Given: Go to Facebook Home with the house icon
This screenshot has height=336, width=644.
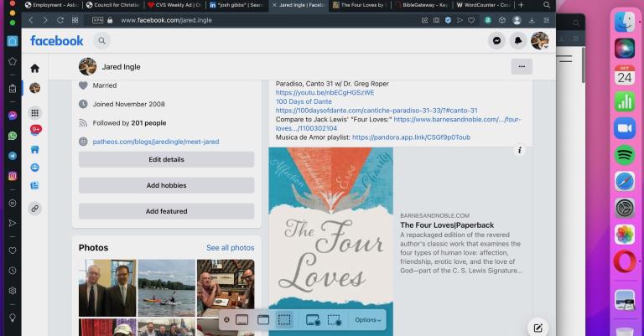Looking at the screenshot, I should click(35, 68).
